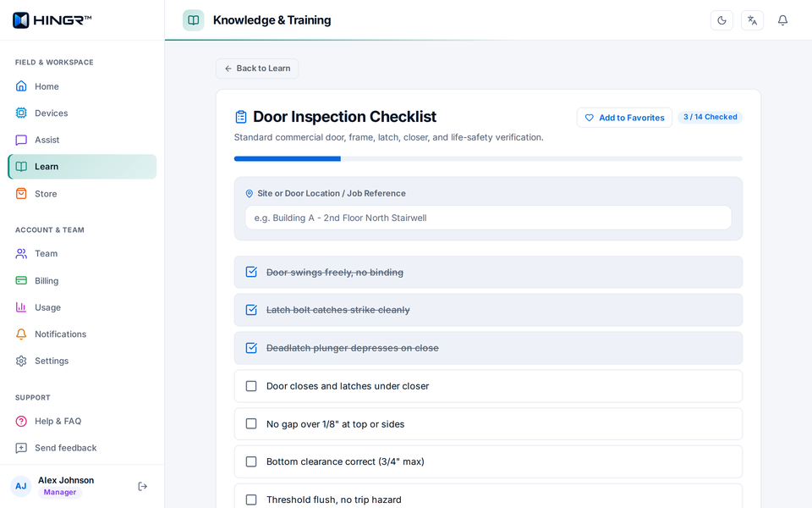Go to Usage page
The width and height of the screenshot is (812, 508).
82,307
